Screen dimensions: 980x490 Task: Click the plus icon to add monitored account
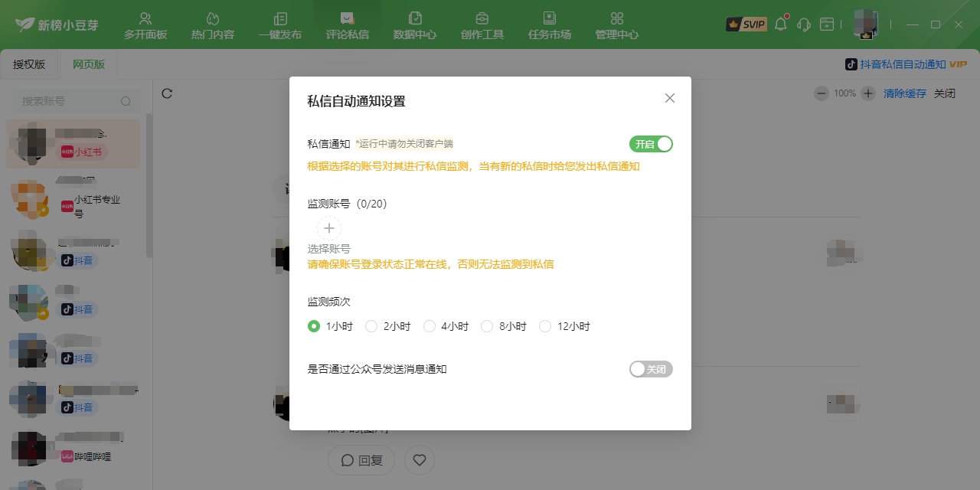(329, 228)
